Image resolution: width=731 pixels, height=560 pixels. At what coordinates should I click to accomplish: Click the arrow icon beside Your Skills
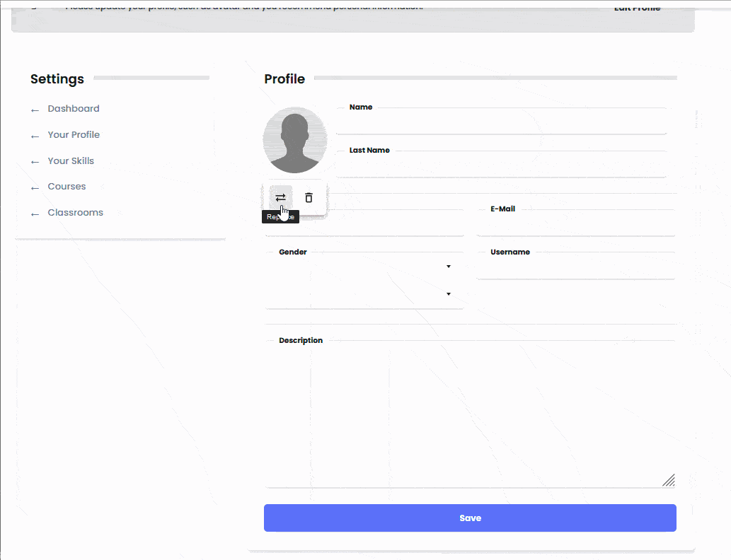[x=35, y=161]
